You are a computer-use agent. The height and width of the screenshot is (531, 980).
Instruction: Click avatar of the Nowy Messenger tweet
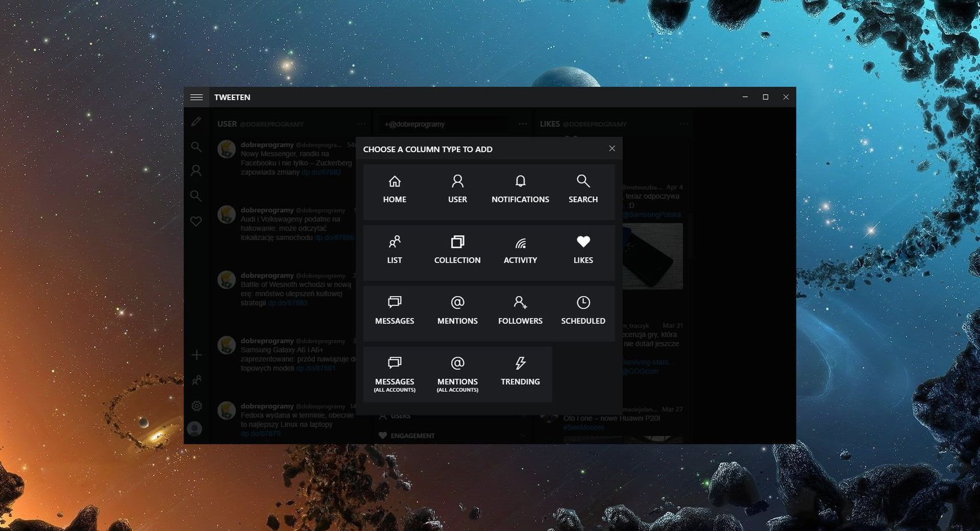pos(227,149)
